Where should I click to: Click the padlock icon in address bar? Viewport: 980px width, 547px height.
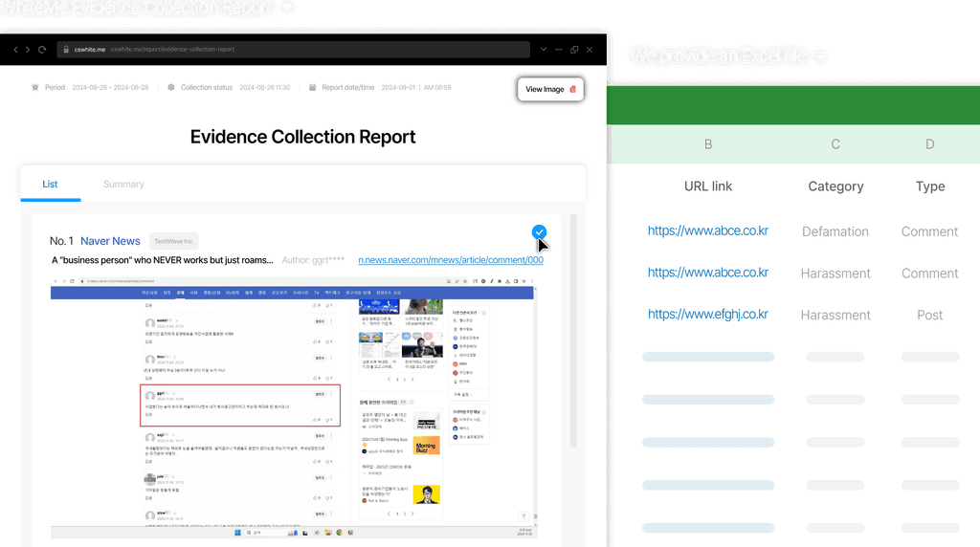[66, 50]
